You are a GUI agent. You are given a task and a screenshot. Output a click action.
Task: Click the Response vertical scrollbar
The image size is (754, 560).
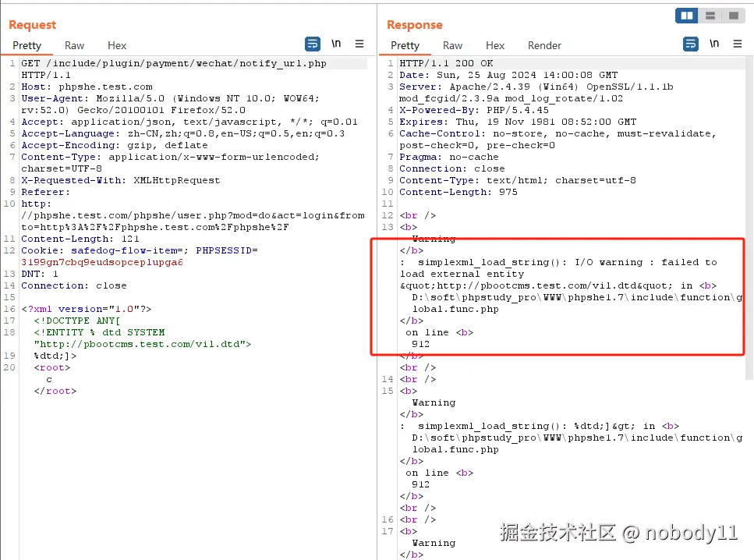[749, 219]
